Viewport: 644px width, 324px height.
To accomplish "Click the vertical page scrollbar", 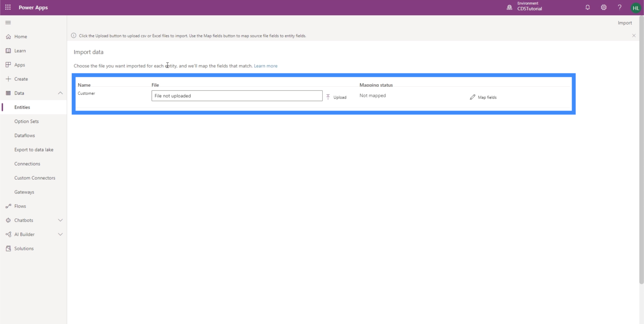I will (641, 150).
